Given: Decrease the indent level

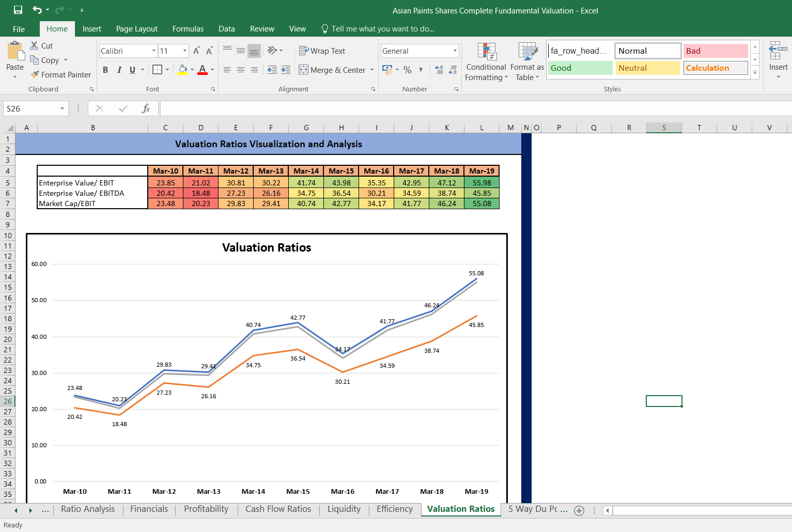Looking at the screenshot, I should pos(272,70).
